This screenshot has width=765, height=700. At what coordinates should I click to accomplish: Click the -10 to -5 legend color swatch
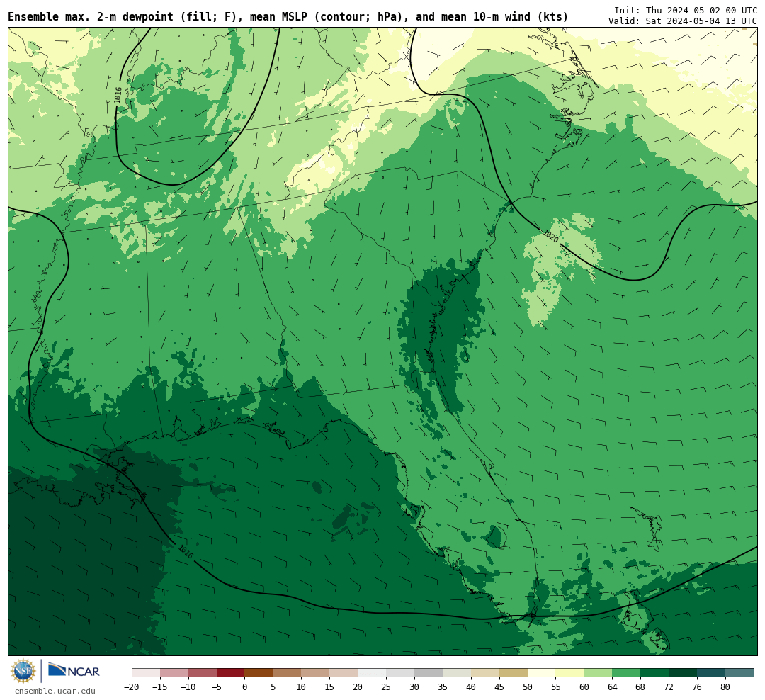tap(203, 673)
